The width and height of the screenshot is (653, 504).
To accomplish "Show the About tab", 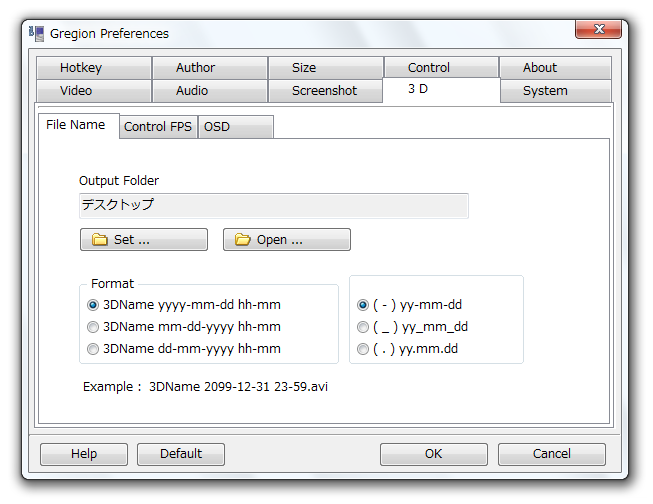I will (x=556, y=67).
